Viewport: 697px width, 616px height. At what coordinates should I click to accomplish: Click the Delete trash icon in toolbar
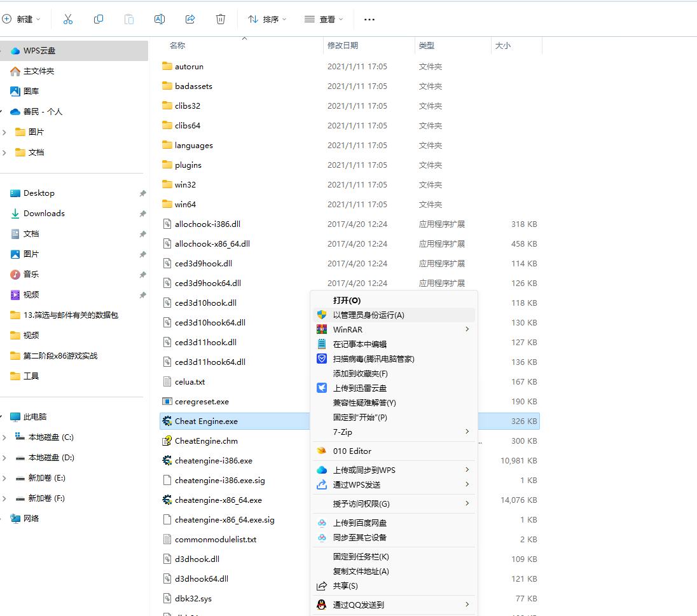(221, 19)
